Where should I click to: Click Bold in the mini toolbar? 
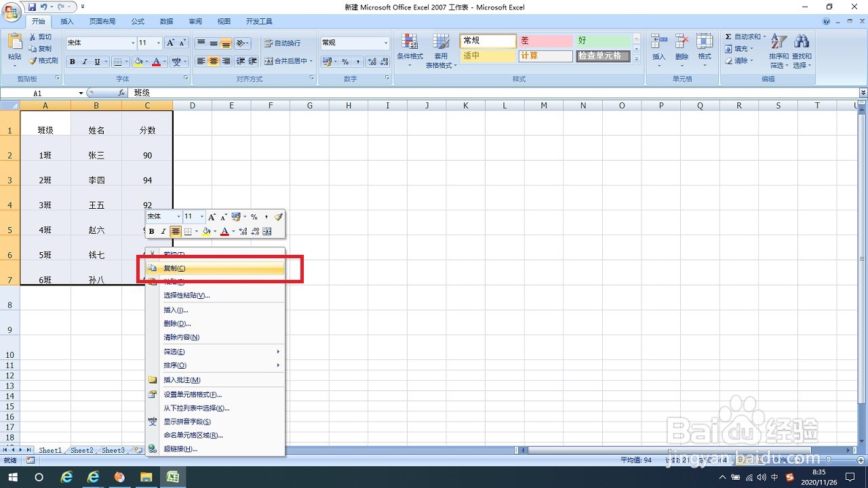pos(152,232)
